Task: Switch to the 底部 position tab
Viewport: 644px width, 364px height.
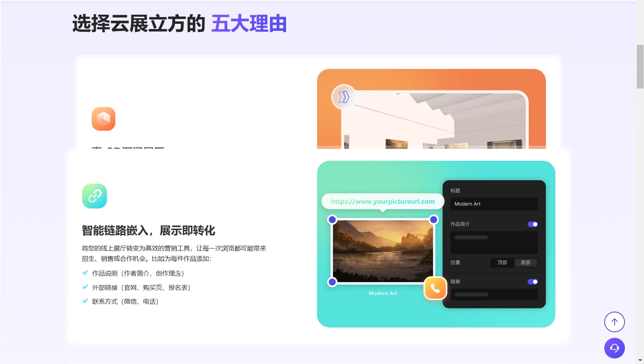Action: (x=526, y=262)
